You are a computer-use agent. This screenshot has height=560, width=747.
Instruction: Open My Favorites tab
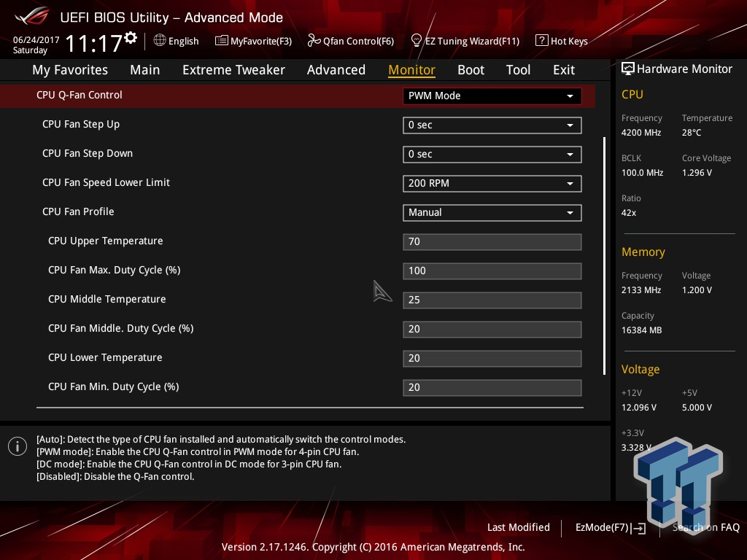coord(70,70)
